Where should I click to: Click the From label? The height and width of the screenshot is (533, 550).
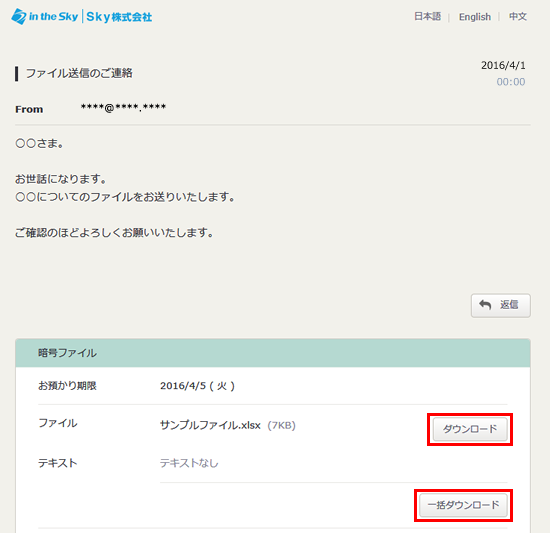29,109
